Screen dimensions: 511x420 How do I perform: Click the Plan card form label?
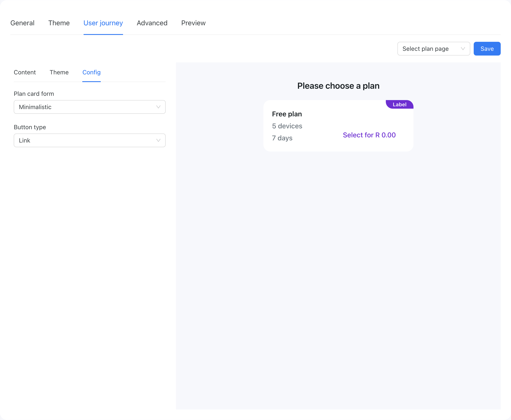pos(34,94)
